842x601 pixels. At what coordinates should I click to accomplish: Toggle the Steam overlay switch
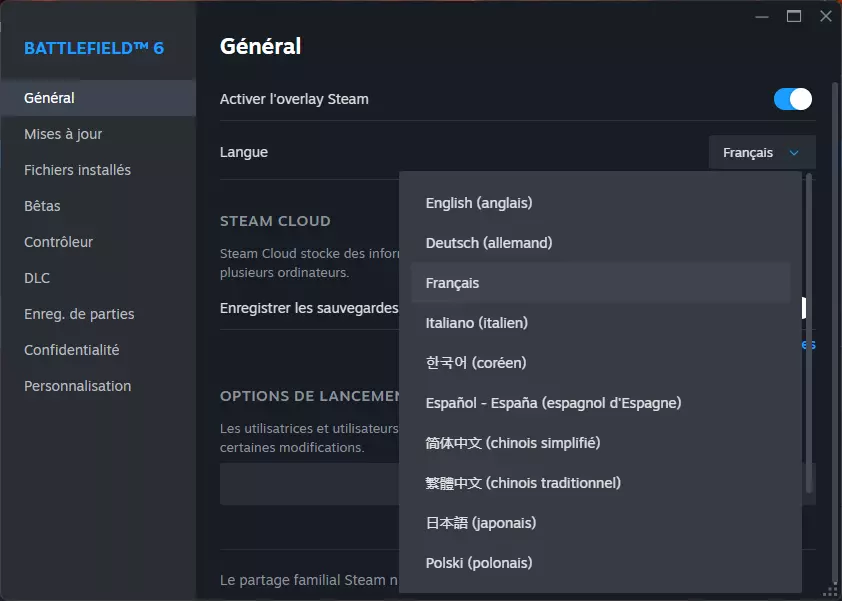[792, 99]
